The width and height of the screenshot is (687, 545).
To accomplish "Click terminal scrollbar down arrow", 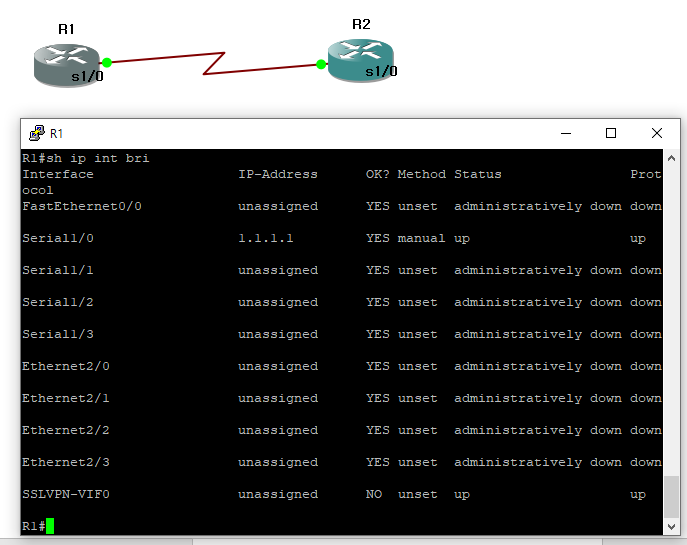I will point(671,526).
